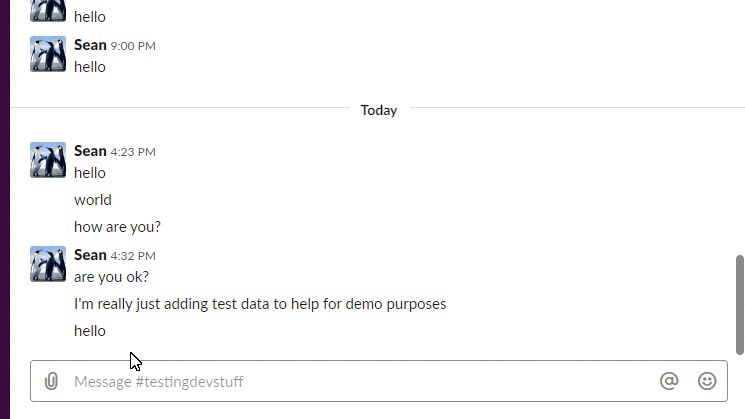Open the 4:23 PM timestamp link

tap(133, 152)
